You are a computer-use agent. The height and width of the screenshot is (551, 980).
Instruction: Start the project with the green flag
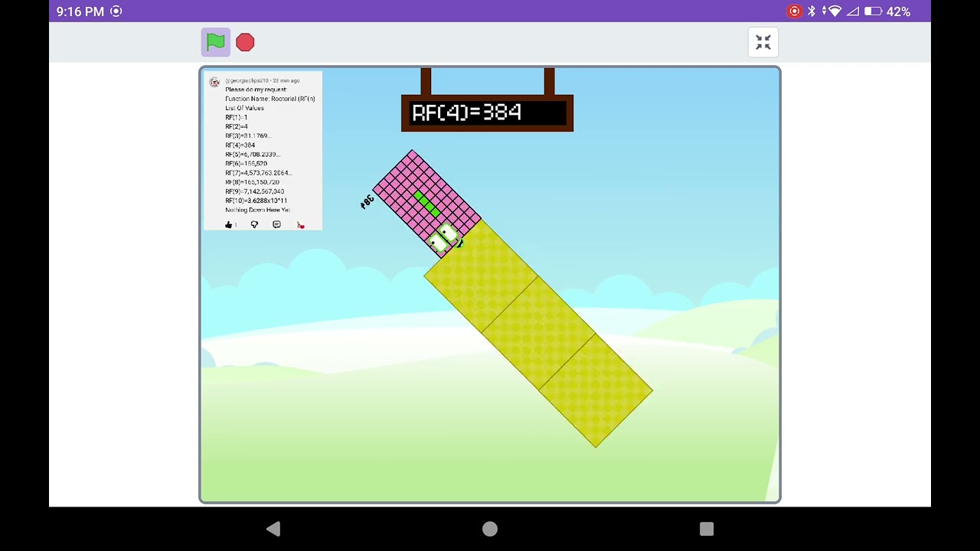[x=216, y=42]
